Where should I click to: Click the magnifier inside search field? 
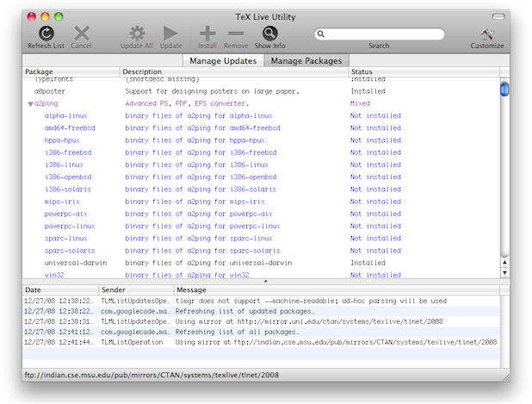(x=320, y=34)
